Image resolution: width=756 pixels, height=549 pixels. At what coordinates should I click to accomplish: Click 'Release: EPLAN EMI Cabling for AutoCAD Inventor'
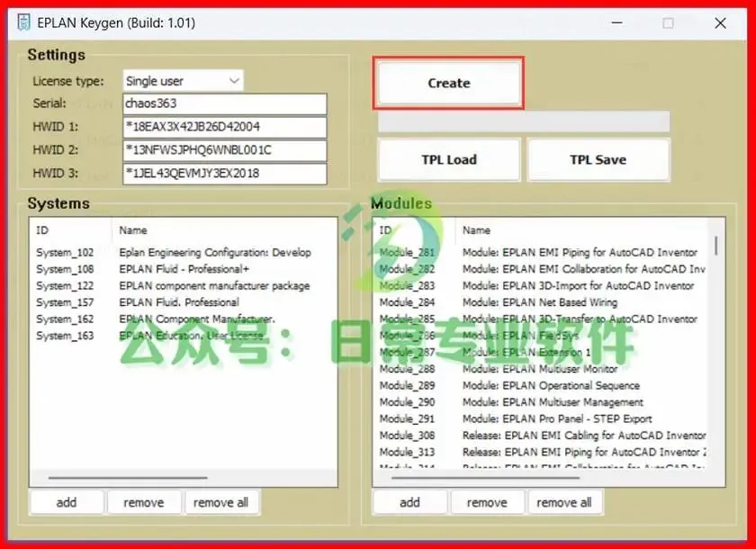point(584,436)
